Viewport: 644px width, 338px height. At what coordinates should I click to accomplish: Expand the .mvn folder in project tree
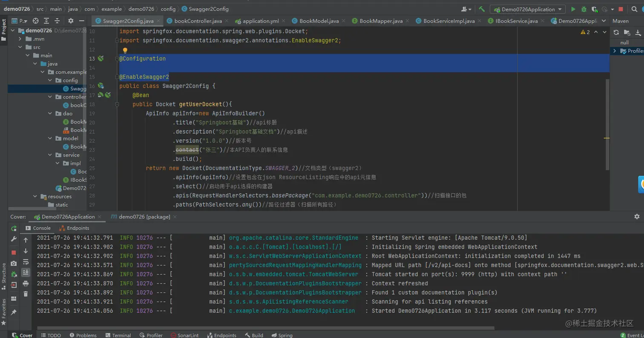click(20, 39)
